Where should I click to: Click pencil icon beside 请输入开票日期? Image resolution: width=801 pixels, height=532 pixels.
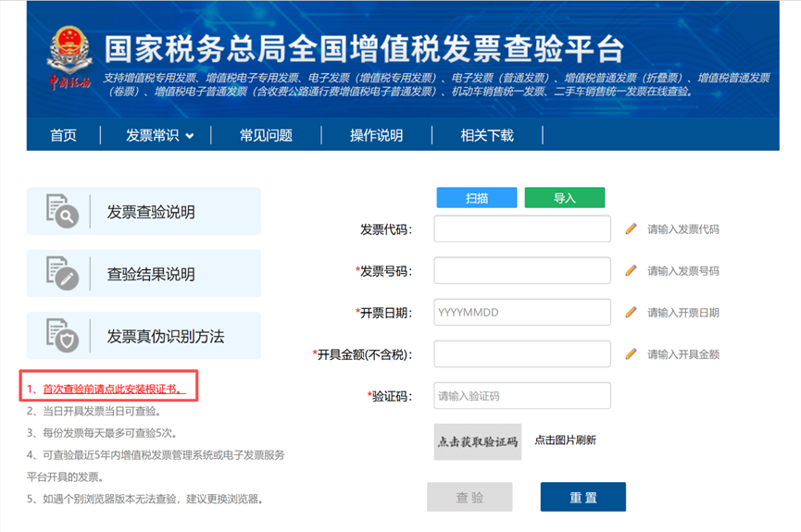click(x=631, y=312)
